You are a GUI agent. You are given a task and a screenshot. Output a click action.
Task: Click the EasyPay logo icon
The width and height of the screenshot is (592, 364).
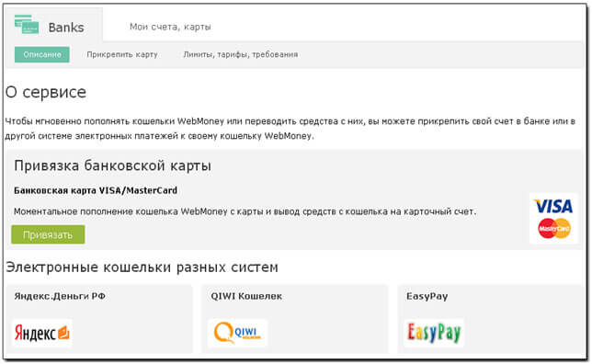434,333
